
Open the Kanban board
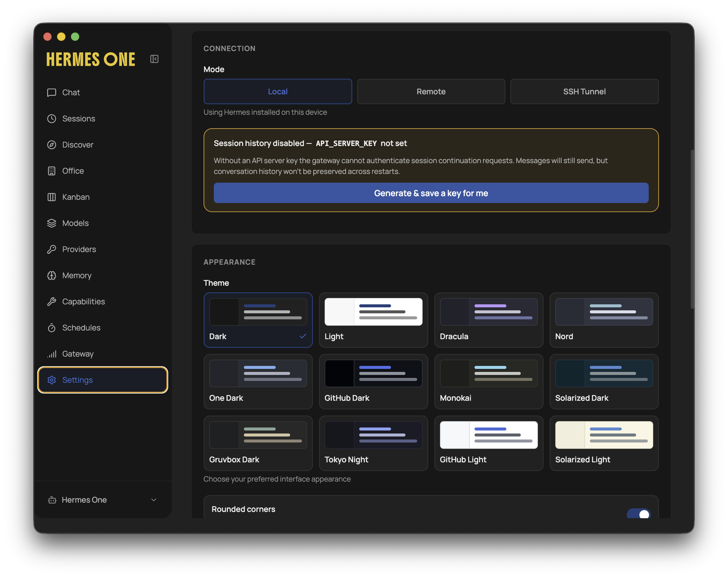[x=103, y=197]
